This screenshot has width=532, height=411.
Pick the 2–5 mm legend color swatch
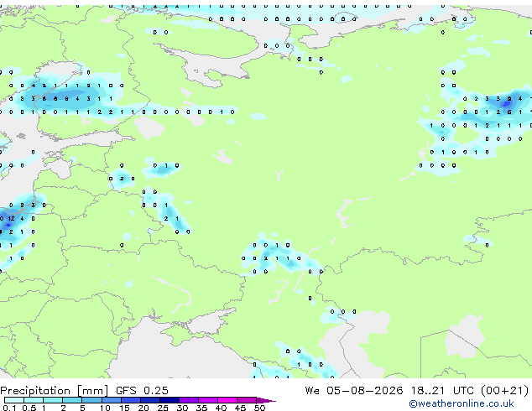tap(72, 400)
